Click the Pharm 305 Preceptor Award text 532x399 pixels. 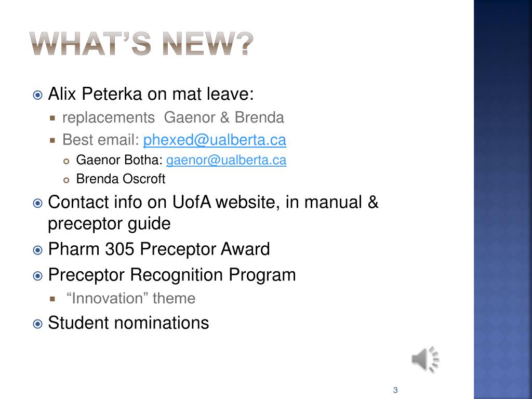(159, 249)
